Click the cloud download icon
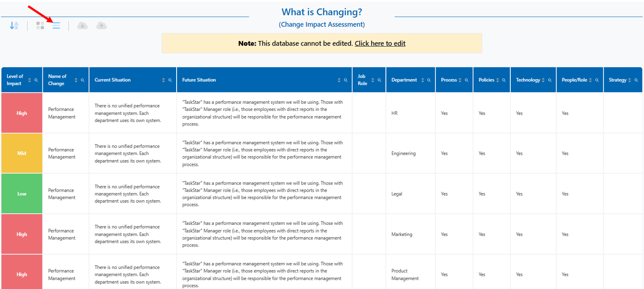This screenshot has height=289, width=644. click(x=82, y=25)
